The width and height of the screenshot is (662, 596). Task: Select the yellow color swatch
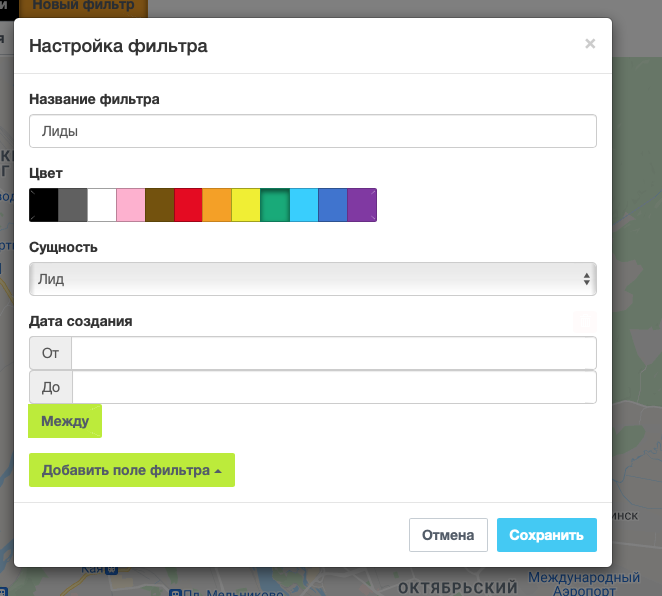tap(246, 204)
